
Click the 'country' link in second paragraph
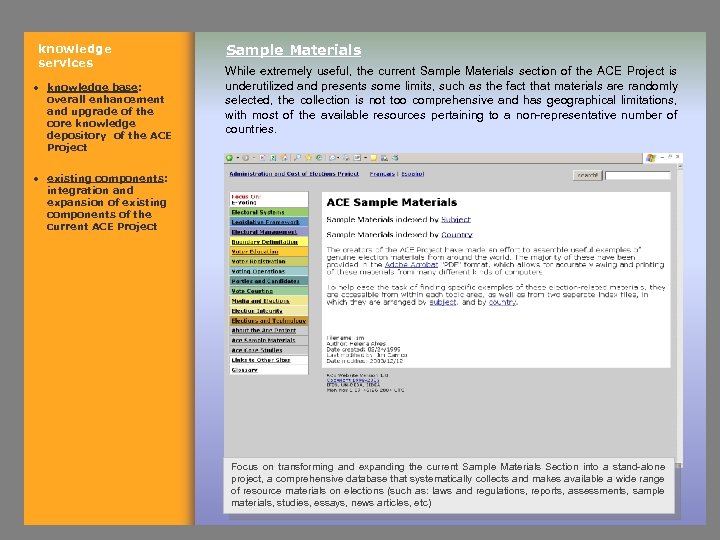[x=502, y=302]
